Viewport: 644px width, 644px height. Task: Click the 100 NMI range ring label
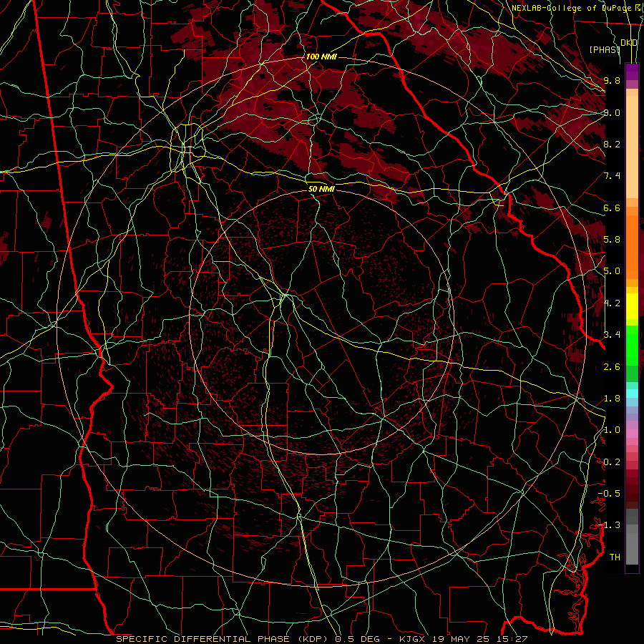point(321,57)
